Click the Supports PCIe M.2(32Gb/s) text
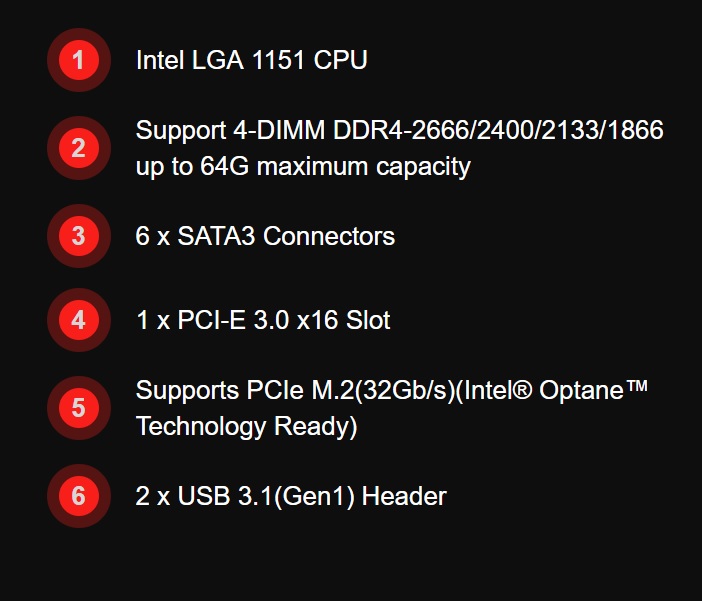Screen dimensions: 702x601 [295, 391]
